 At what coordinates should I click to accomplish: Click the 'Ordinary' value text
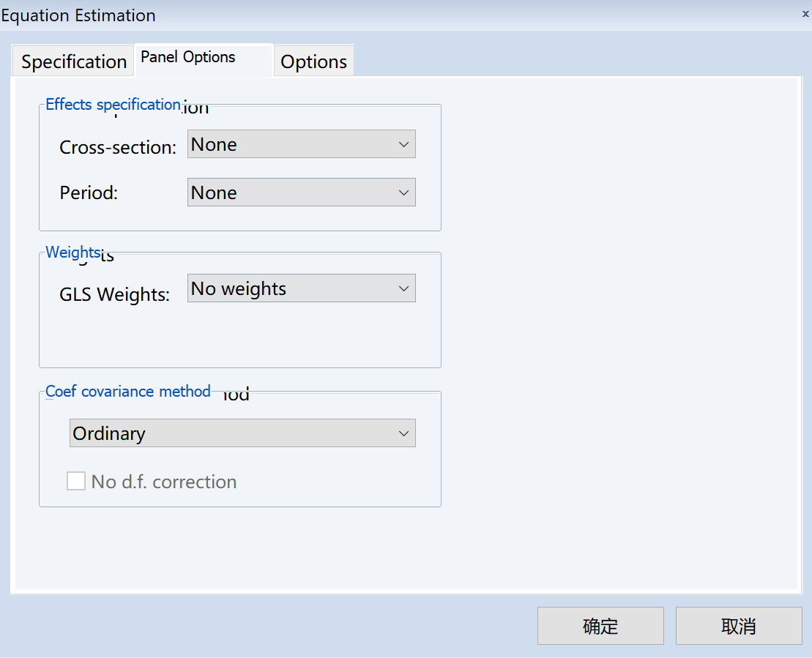(109, 434)
